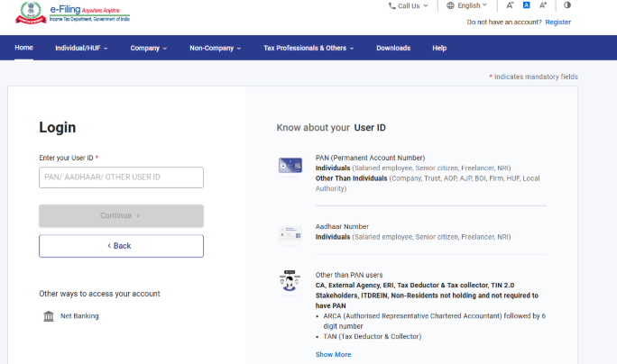Screen dimensions: 617x364
Task: Click the Other than PAN users icon
Action: pos(290,280)
